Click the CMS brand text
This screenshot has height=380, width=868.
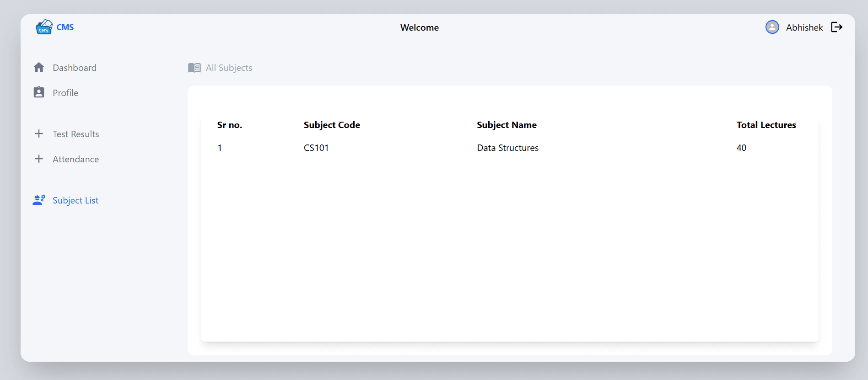[65, 27]
